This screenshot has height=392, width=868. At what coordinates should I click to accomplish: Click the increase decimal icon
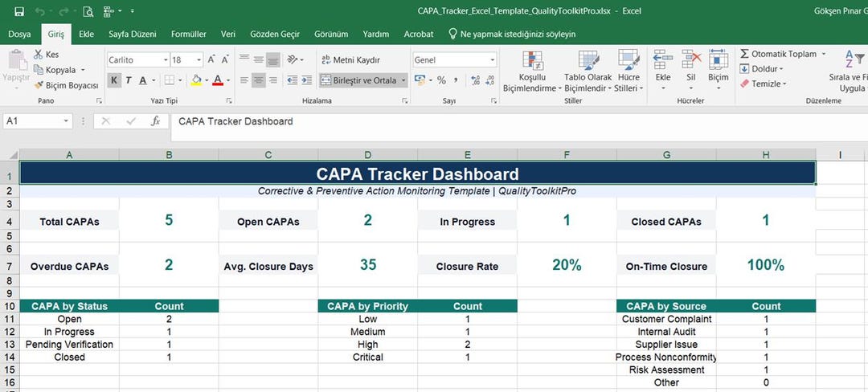[x=475, y=80]
